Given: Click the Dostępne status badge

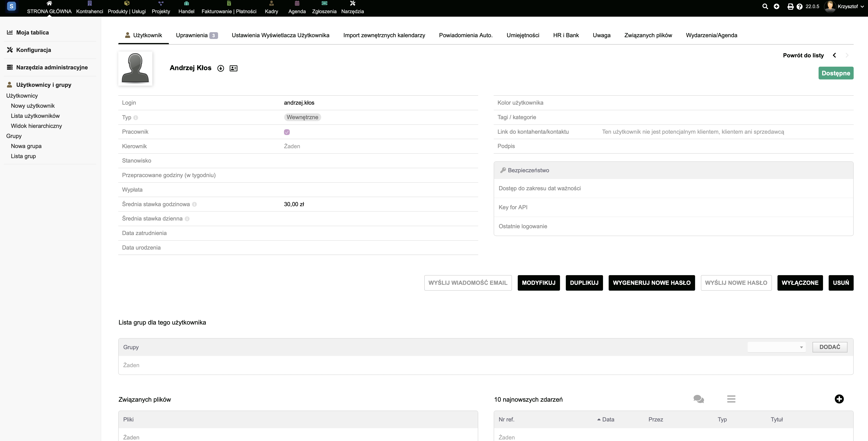Looking at the screenshot, I should click(836, 73).
